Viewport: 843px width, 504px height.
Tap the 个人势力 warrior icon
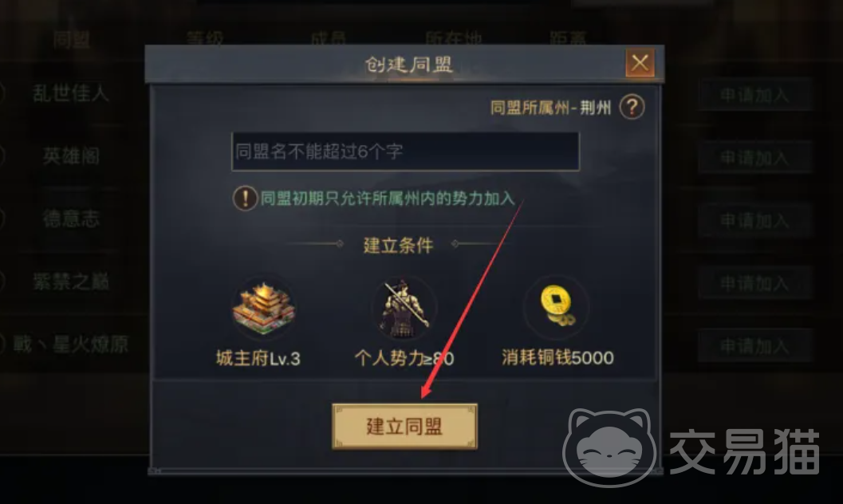(x=404, y=308)
